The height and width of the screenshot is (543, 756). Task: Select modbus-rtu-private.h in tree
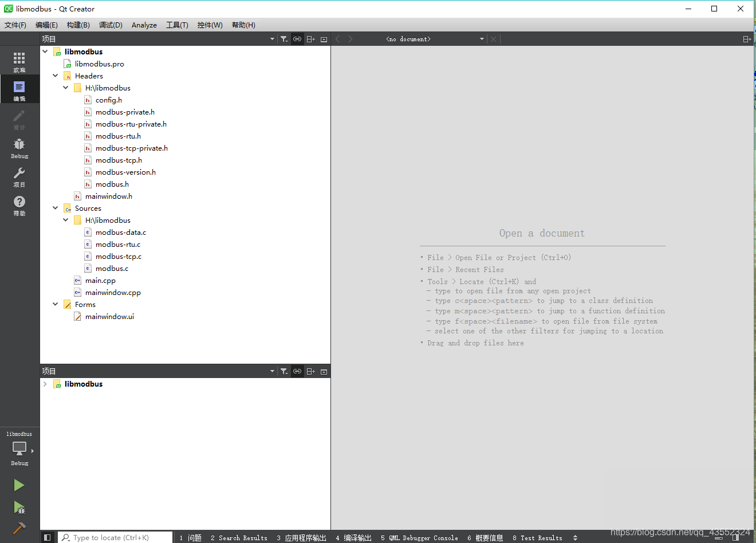(x=131, y=124)
